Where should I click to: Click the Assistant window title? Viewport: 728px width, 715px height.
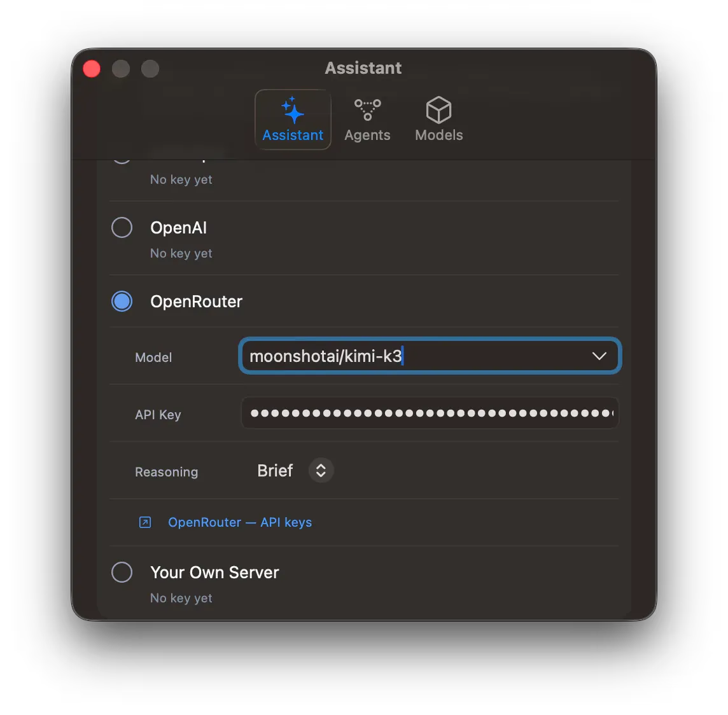(363, 68)
